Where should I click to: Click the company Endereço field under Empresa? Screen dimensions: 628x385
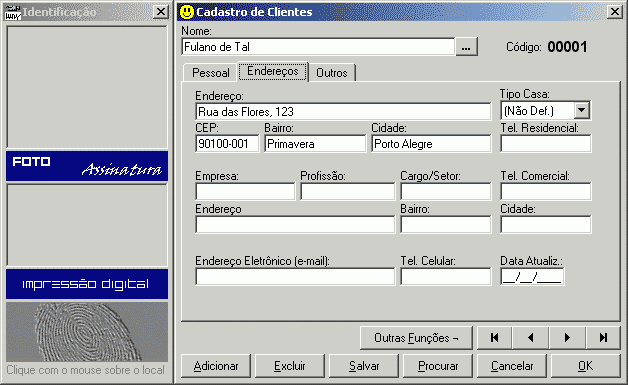click(x=295, y=224)
